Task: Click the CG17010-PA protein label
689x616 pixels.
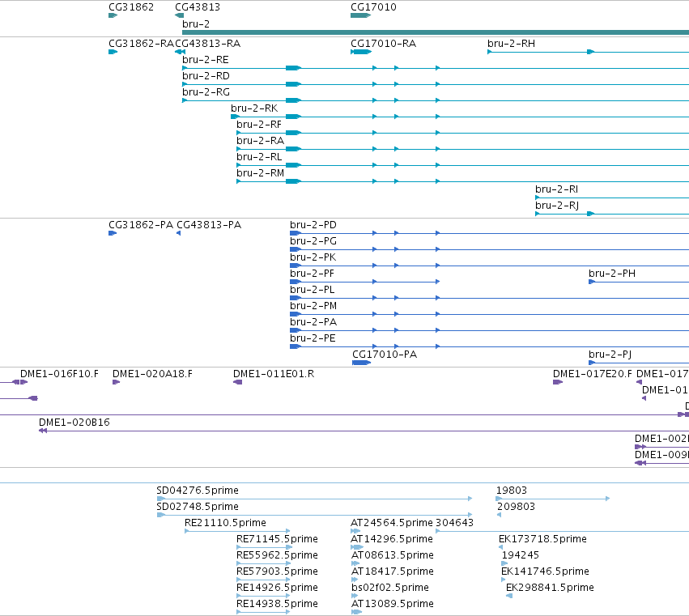Action: (x=385, y=355)
